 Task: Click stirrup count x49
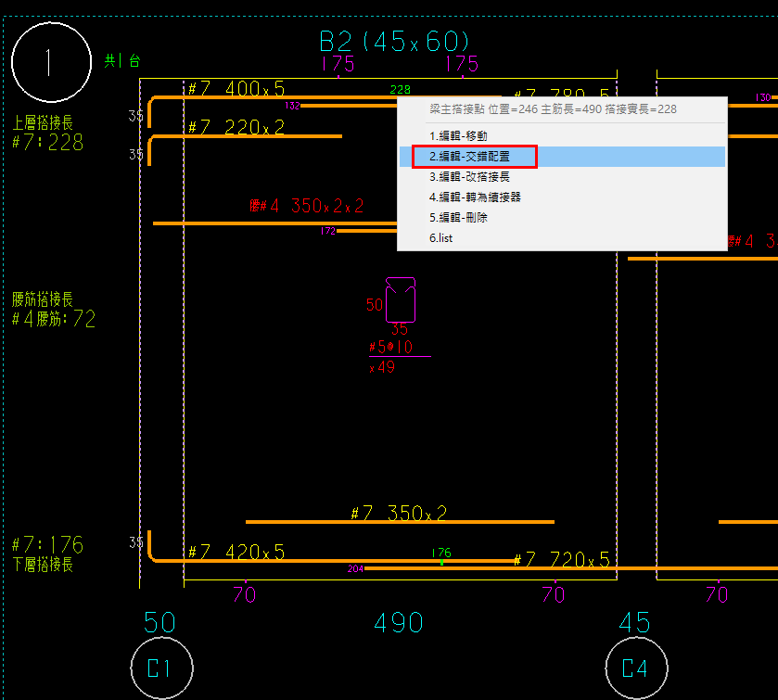pyautogui.click(x=382, y=367)
